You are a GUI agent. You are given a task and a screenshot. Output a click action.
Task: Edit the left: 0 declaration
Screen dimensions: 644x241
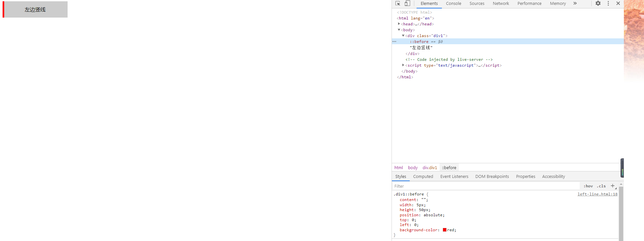[x=409, y=225]
